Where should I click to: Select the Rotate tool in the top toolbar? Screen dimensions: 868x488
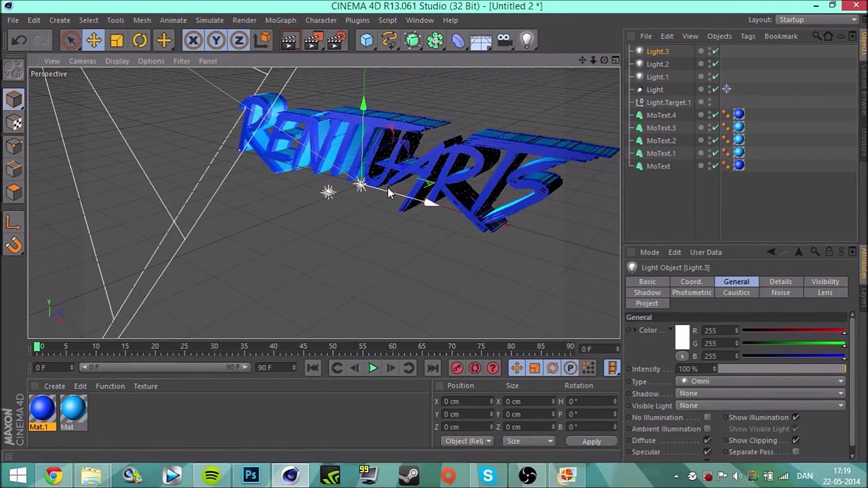coord(140,40)
